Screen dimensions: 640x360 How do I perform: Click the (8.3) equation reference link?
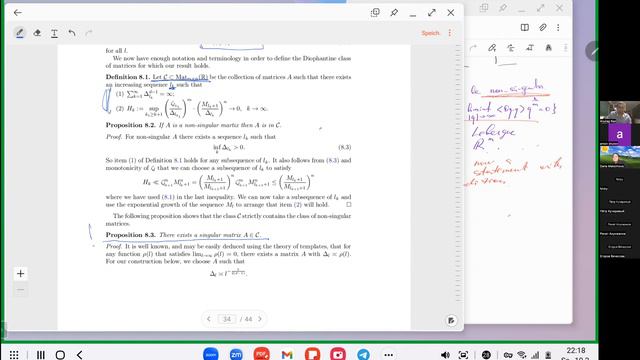(333, 160)
